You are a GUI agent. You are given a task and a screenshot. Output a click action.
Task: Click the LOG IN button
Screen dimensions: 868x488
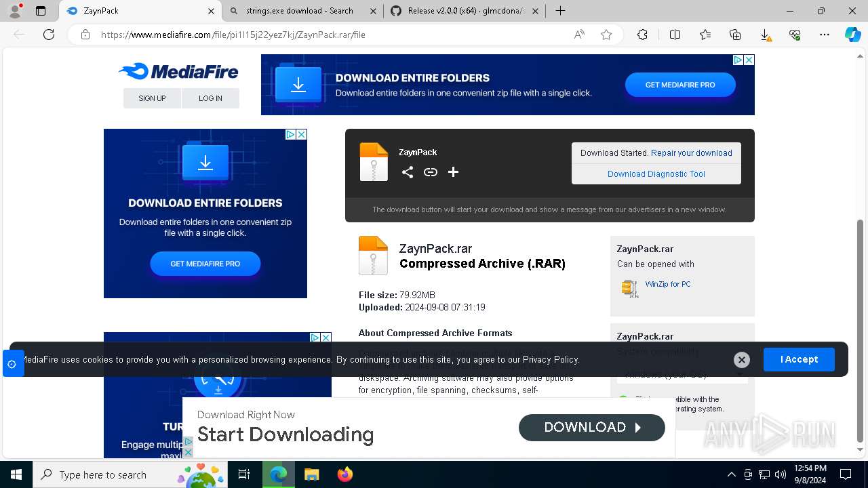tap(210, 98)
